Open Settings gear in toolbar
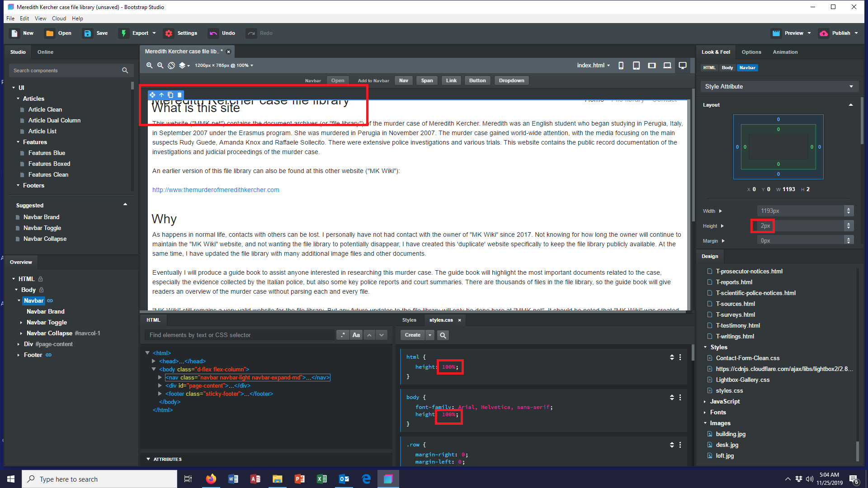The width and height of the screenshot is (868, 488). pyautogui.click(x=169, y=33)
